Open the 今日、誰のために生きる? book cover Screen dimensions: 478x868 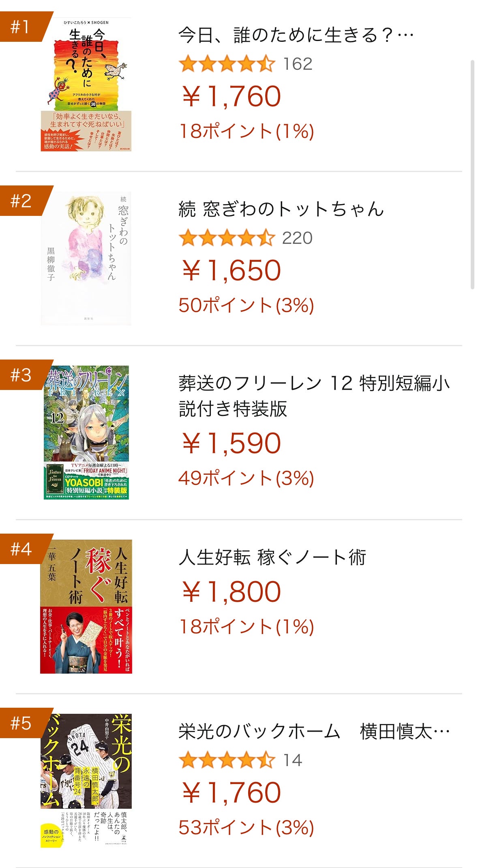click(x=86, y=84)
